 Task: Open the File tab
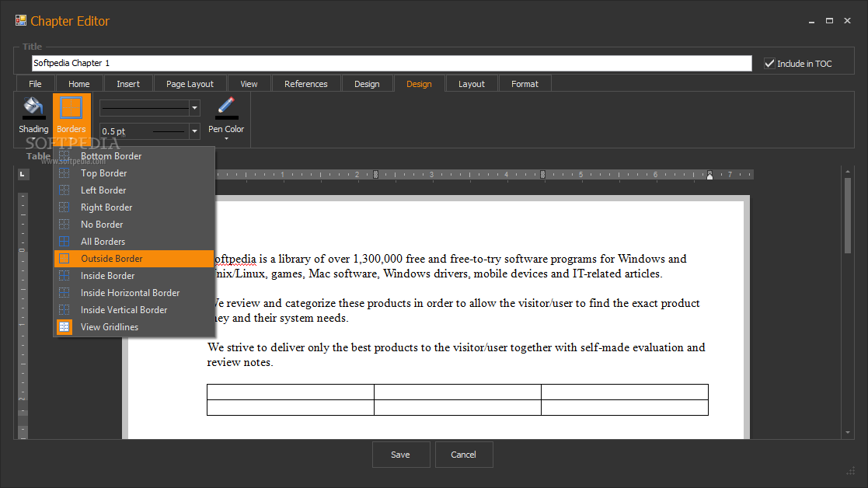tap(35, 84)
